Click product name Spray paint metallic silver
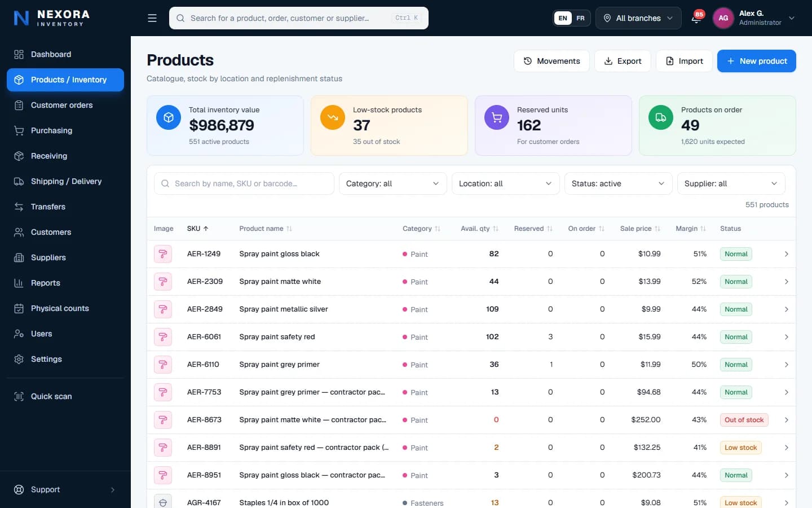This screenshot has width=812, height=508. [284, 309]
